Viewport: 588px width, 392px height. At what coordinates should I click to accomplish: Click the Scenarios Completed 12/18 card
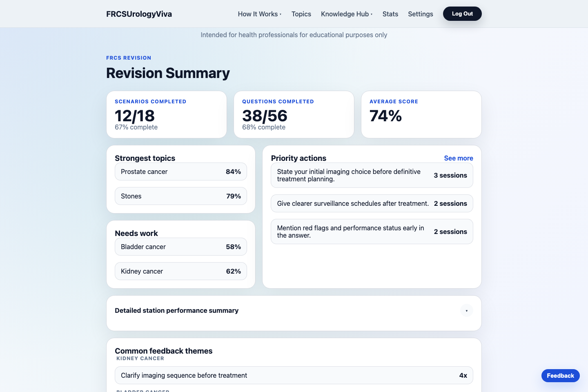coord(167,115)
